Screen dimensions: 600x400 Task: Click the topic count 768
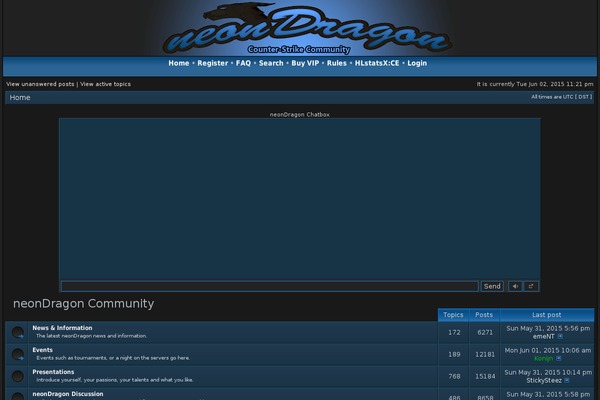tap(454, 377)
